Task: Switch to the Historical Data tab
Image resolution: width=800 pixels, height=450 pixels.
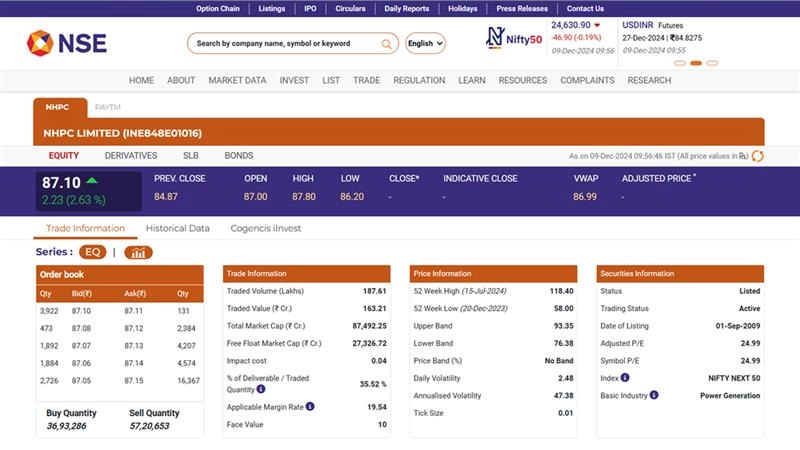Action: (x=177, y=228)
